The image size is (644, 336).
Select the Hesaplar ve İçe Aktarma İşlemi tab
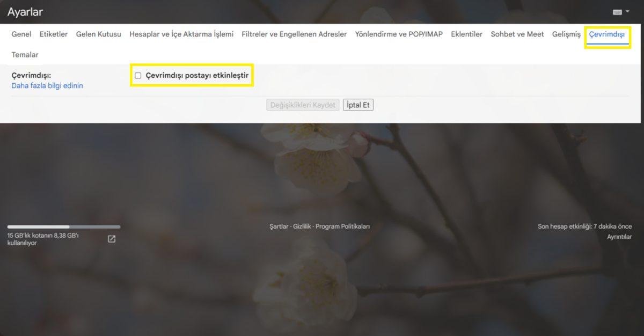[182, 34]
